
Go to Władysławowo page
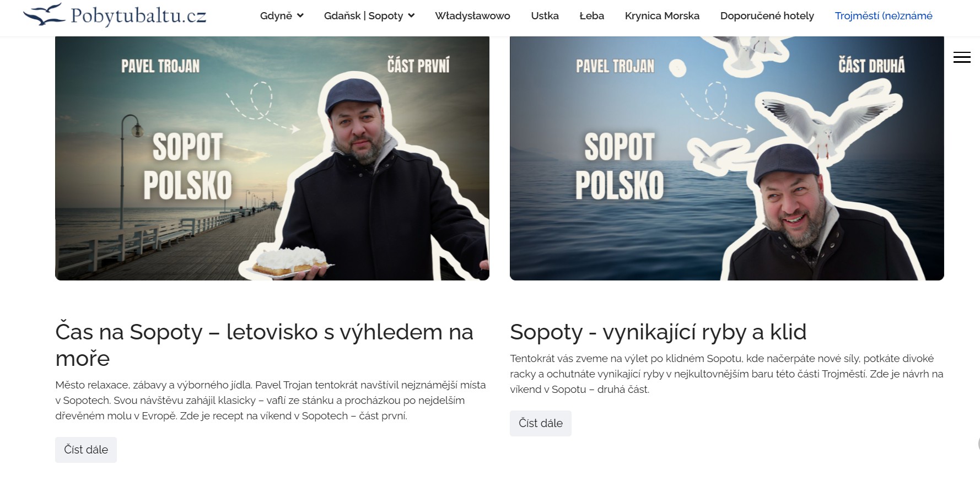pyautogui.click(x=472, y=16)
